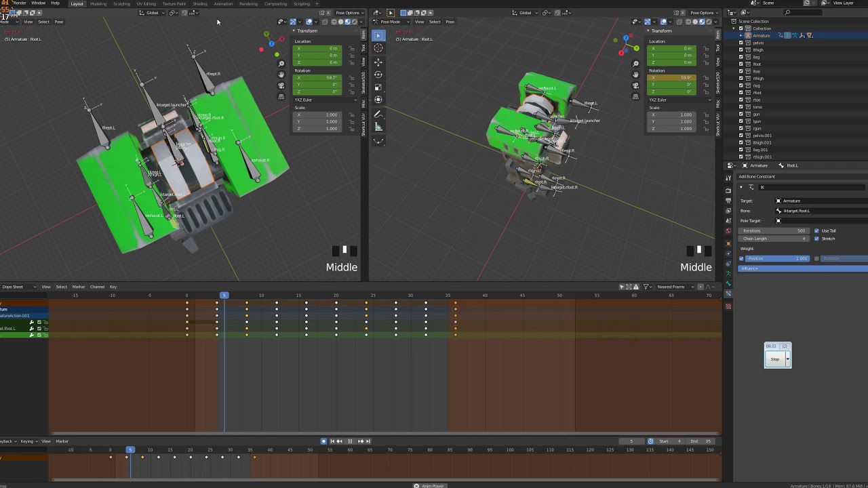Screen dimensions: 868x488
Task: Collapse the IK constraint panel
Action: pos(741,187)
